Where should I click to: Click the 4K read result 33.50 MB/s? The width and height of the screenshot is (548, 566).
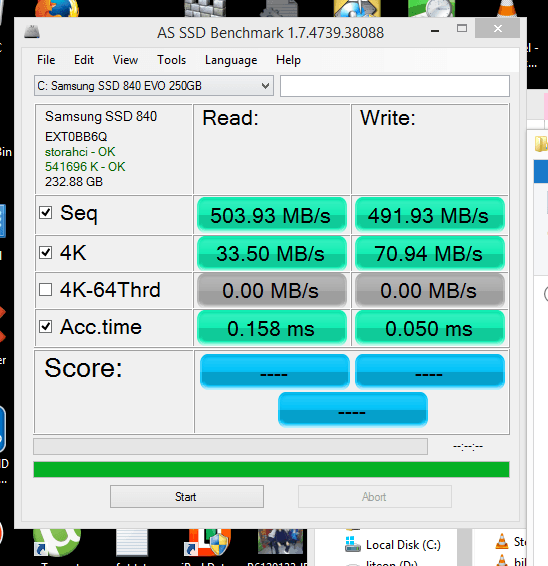pos(272,253)
